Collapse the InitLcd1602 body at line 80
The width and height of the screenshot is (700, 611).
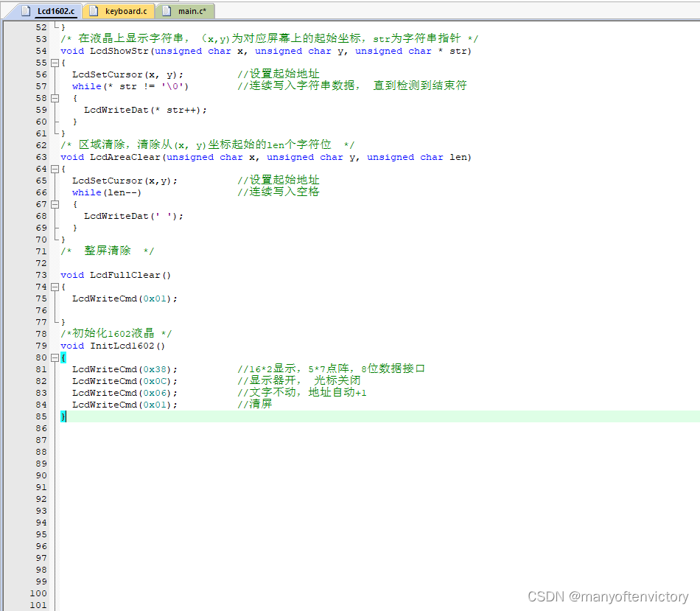pyautogui.click(x=55, y=357)
